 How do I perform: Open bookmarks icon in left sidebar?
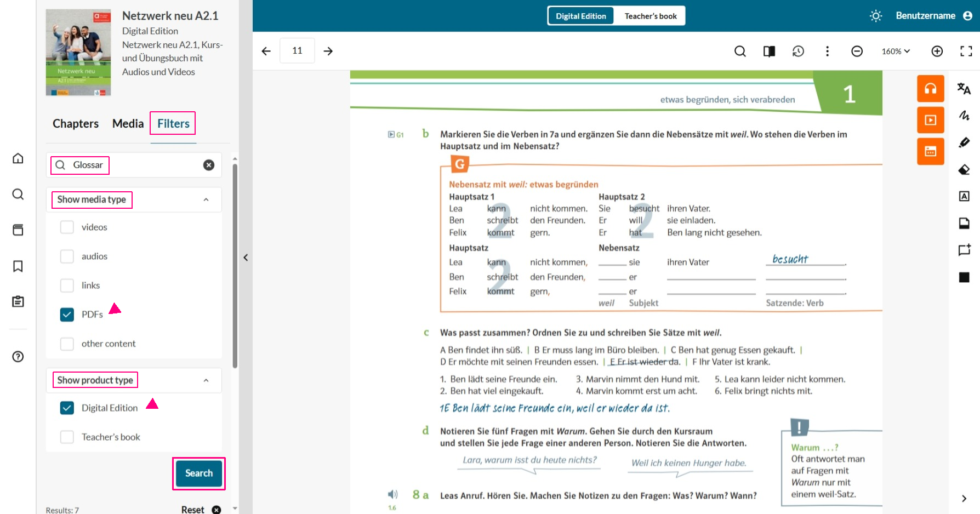point(18,266)
